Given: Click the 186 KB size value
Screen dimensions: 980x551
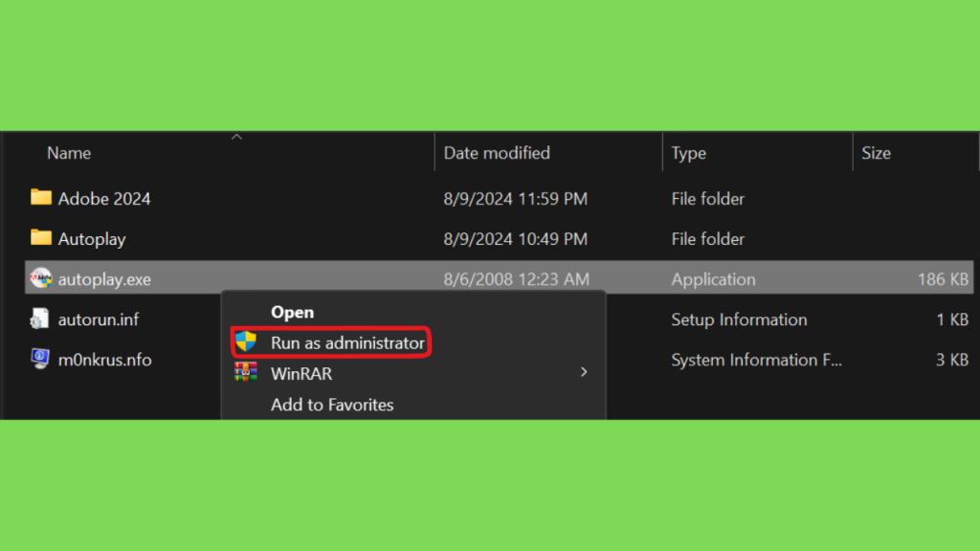Looking at the screenshot, I should (x=943, y=279).
